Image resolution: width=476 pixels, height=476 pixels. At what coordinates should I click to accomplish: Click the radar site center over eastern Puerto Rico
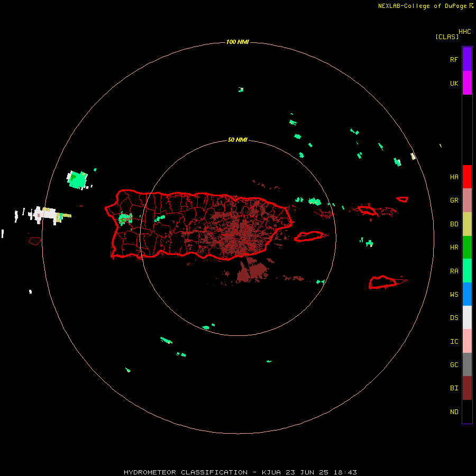tap(238, 238)
